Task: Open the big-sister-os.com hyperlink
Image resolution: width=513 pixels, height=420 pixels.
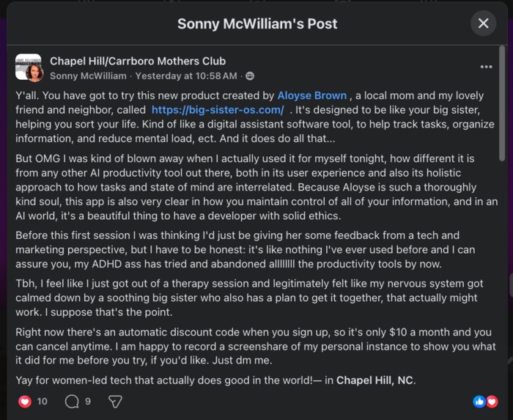Action: tap(218, 110)
